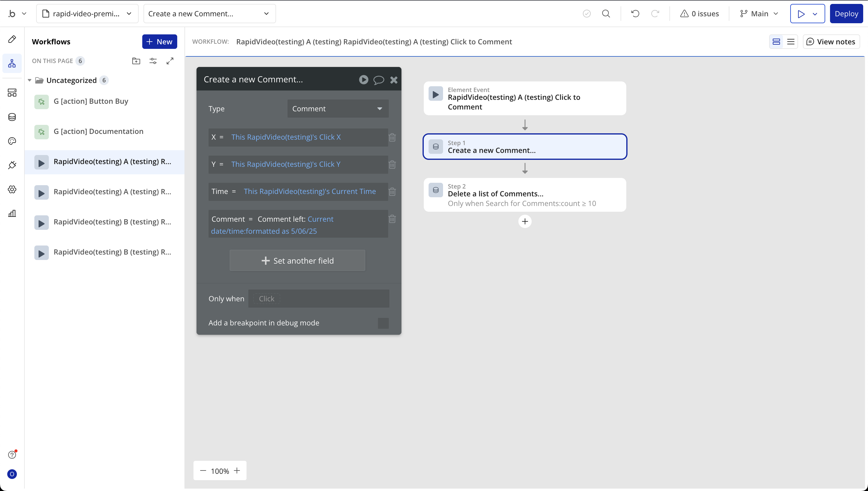Open the Logs chart icon in sidebar
Viewport: 868px width, 491px height.
(x=12, y=214)
